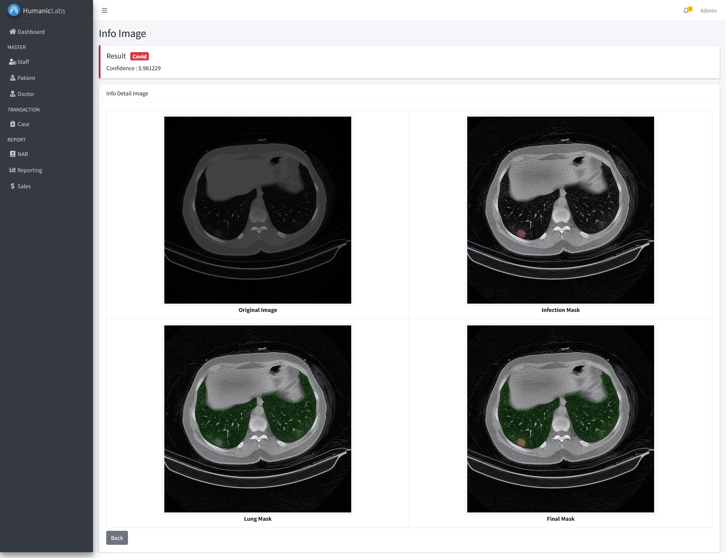728x560 pixels.
Task: Toggle sidebar with hamburger menu icon
Action: coord(104,10)
